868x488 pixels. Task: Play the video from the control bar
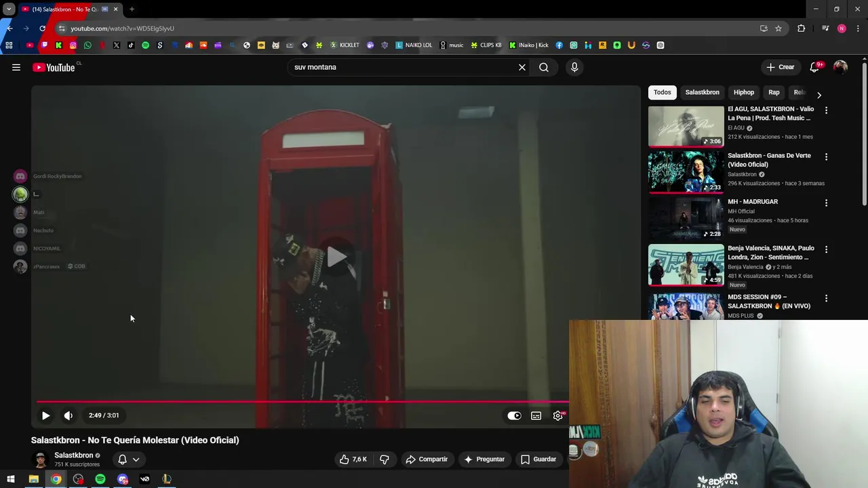[45, 415]
